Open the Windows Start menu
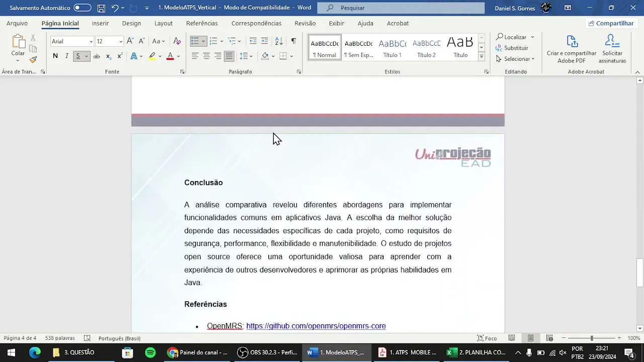 [x=11, y=352]
